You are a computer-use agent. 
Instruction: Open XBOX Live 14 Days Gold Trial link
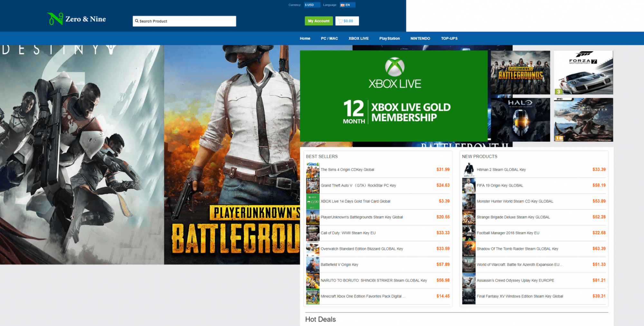coord(355,201)
